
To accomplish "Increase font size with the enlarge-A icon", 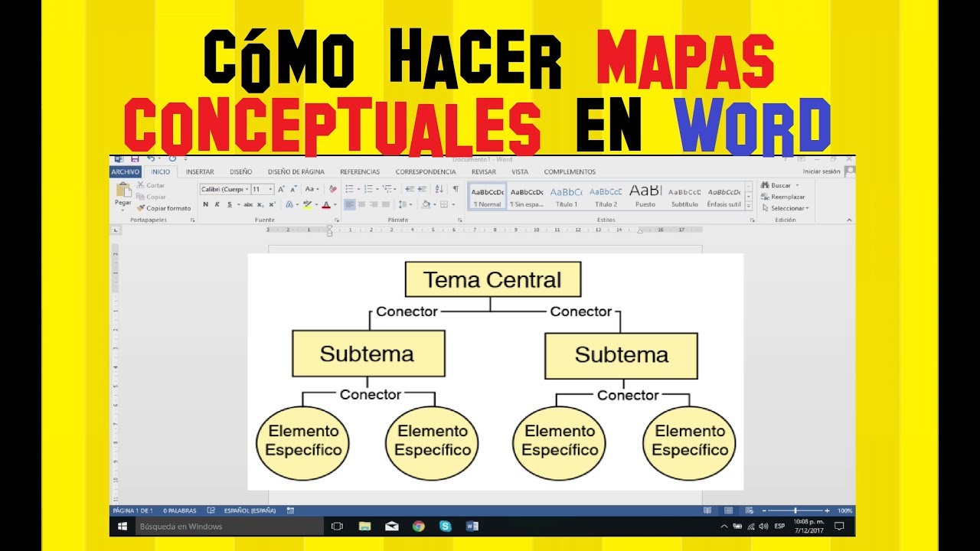I will click(x=281, y=189).
